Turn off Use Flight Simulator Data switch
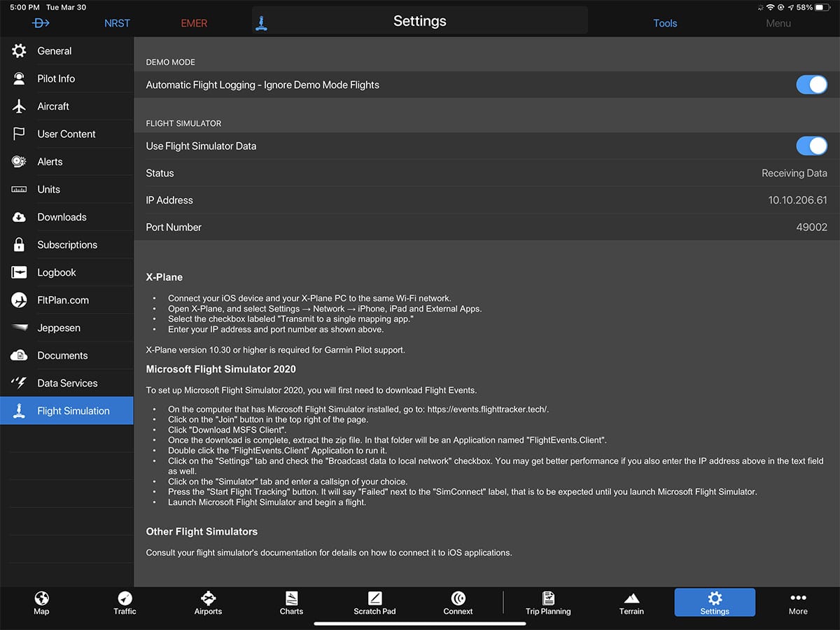 coord(812,146)
